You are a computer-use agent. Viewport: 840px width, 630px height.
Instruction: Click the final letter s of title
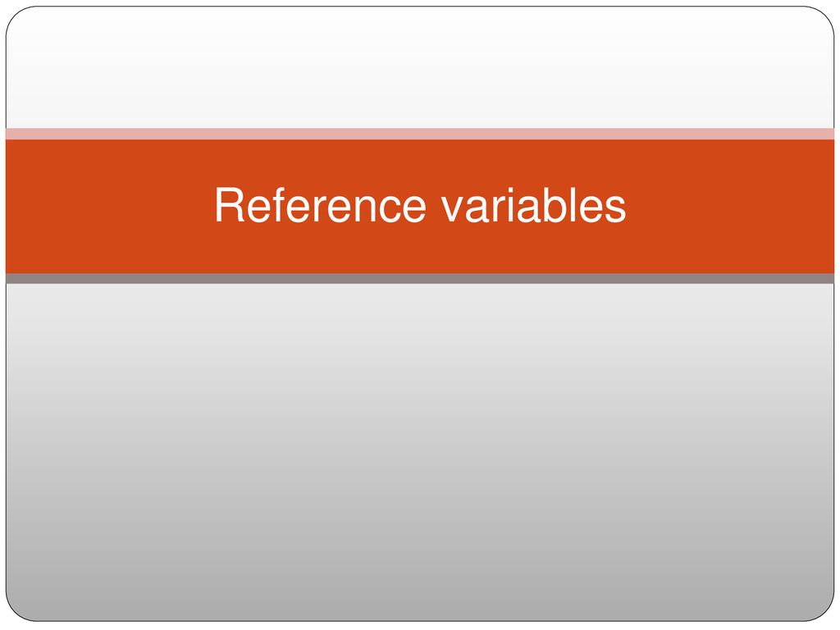(x=615, y=209)
